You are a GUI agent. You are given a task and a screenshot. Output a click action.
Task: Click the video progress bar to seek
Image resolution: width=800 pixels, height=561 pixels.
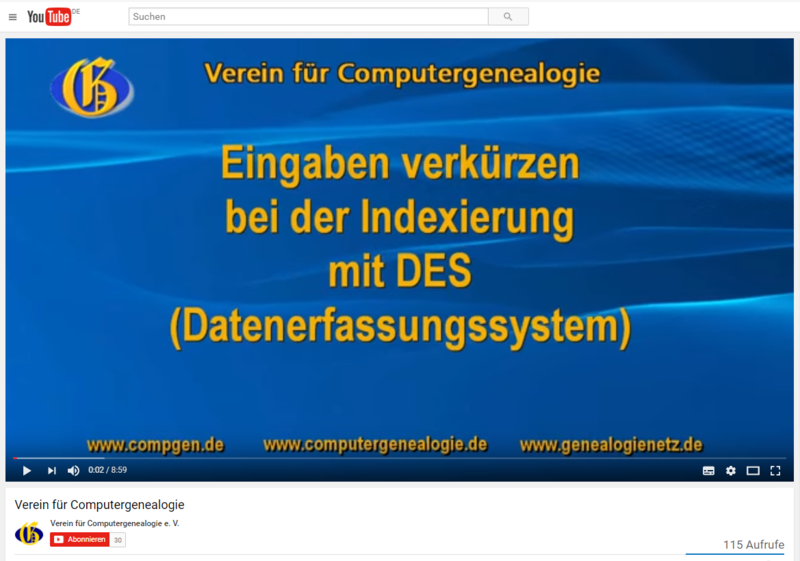point(400,458)
